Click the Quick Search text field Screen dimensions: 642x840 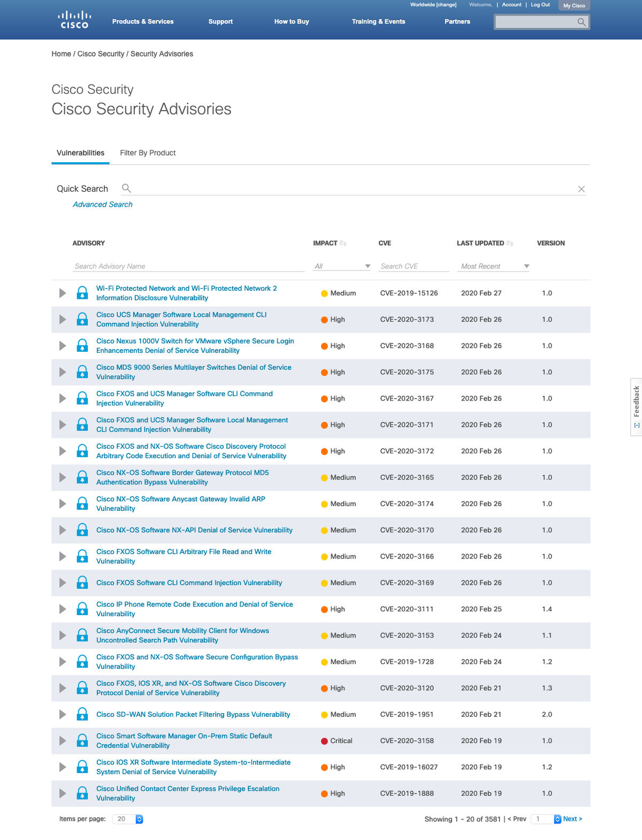pyautogui.click(x=354, y=188)
